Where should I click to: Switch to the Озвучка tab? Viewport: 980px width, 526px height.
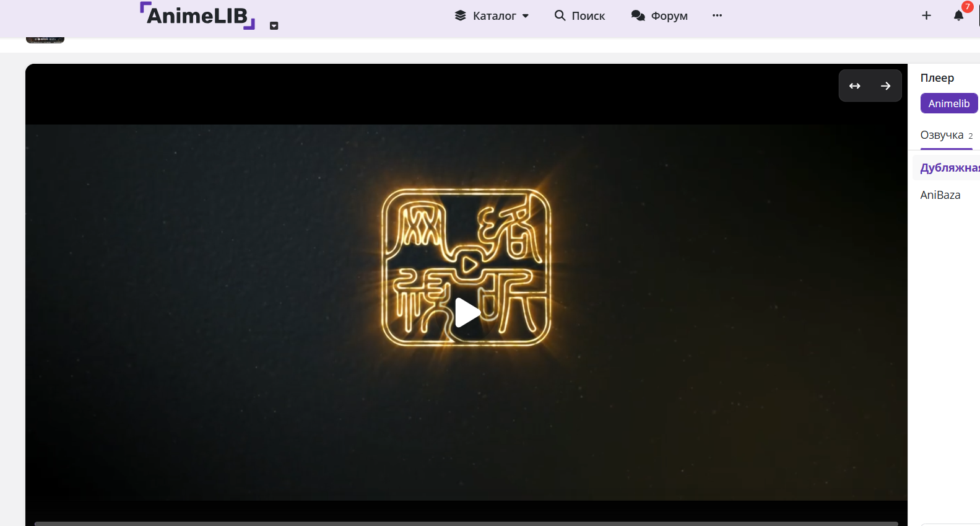pos(947,135)
